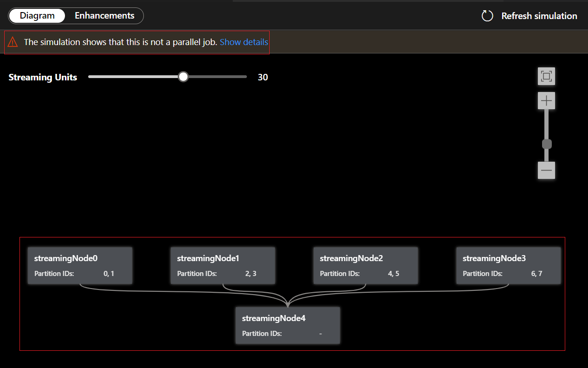This screenshot has height=368, width=588.
Task: Click the red warning triangle icon
Action: click(x=13, y=42)
